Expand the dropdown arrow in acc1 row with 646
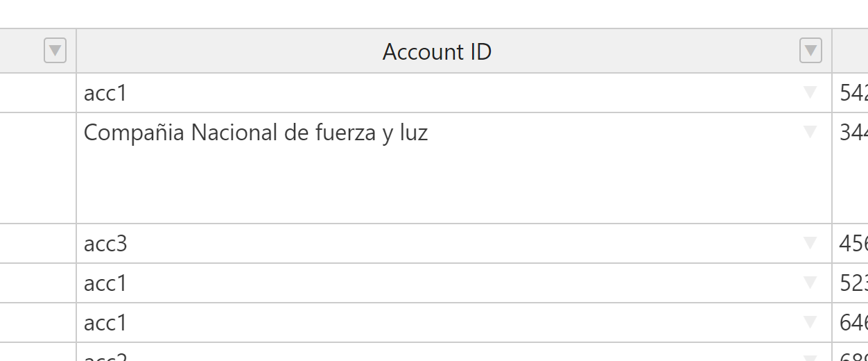Image resolution: width=868 pixels, height=361 pixels. click(x=810, y=322)
